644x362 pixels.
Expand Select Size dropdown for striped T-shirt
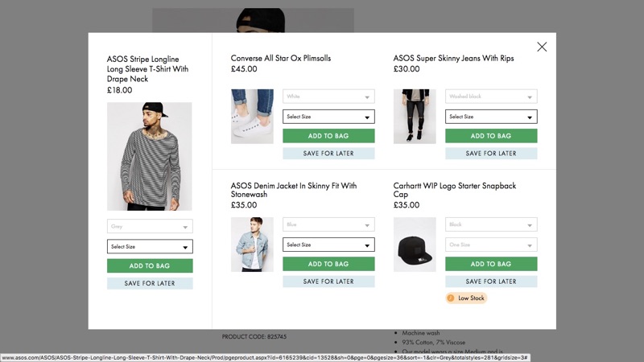(150, 247)
